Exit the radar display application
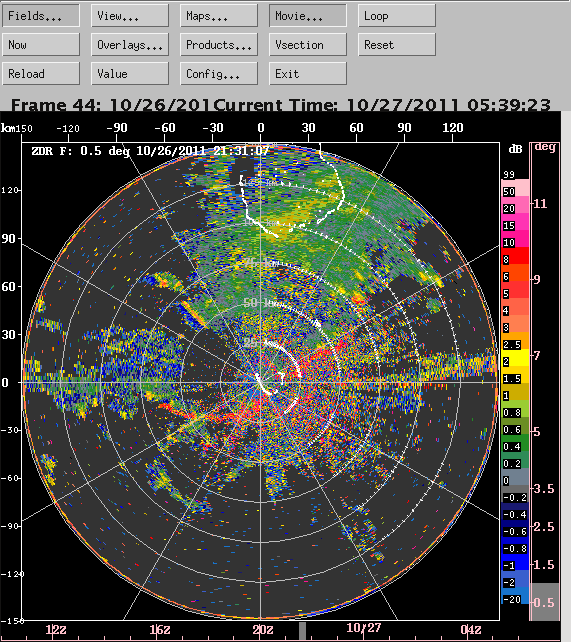 click(x=307, y=74)
